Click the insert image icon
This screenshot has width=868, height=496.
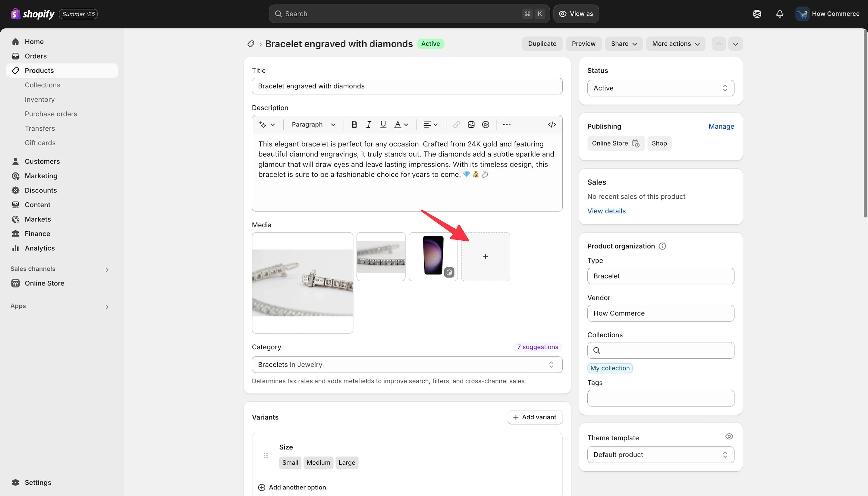[471, 125]
